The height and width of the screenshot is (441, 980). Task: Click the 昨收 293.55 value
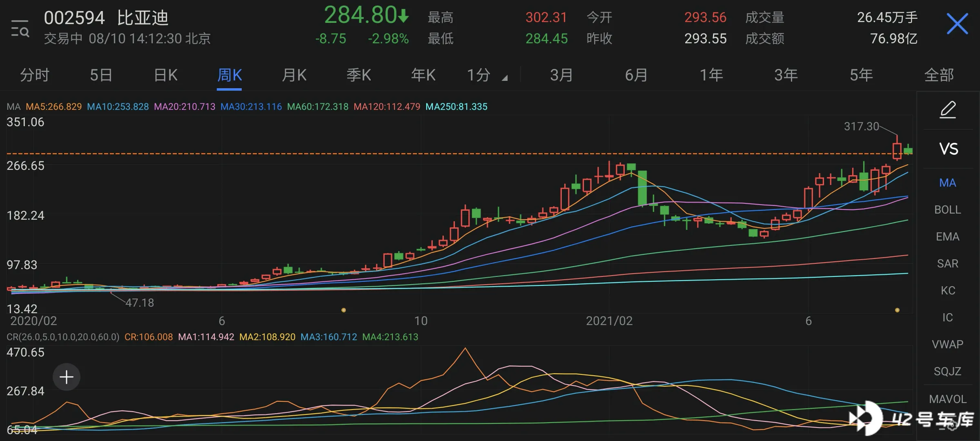pos(705,38)
